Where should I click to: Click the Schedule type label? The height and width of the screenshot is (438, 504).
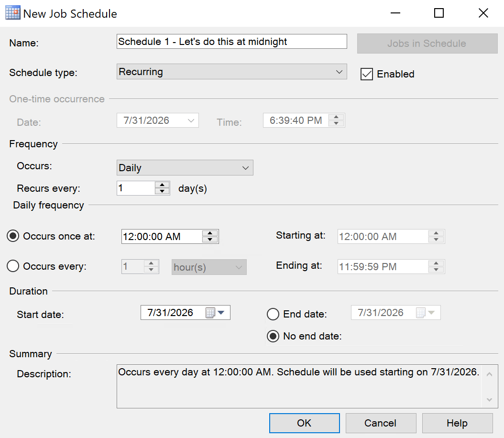(x=43, y=73)
